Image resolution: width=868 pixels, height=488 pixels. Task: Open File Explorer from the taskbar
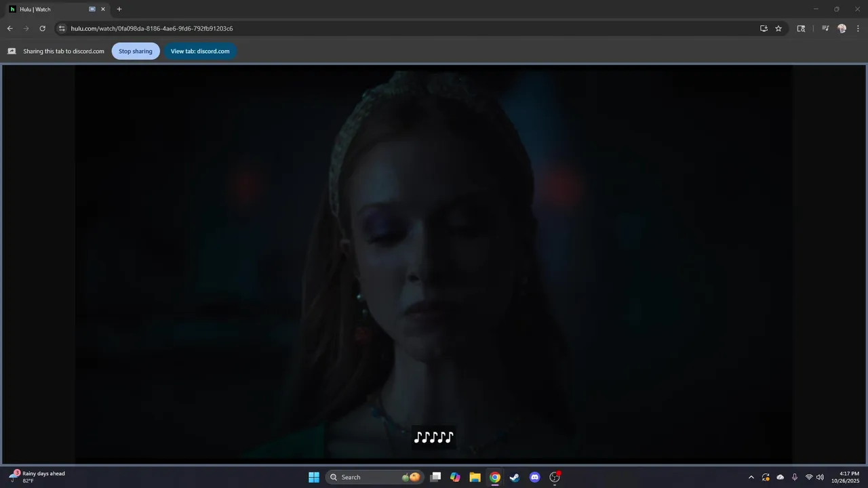[x=475, y=477]
